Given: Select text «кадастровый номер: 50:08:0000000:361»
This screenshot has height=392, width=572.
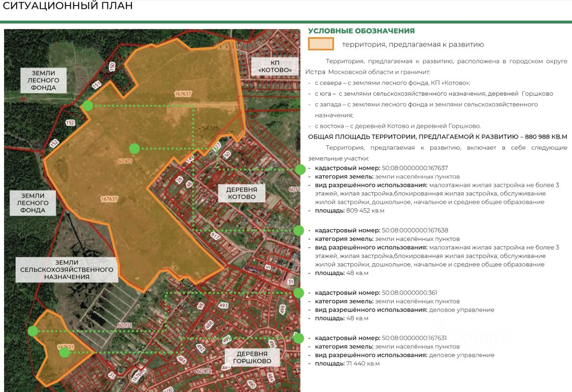Looking at the screenshot, I should point(376,293).
